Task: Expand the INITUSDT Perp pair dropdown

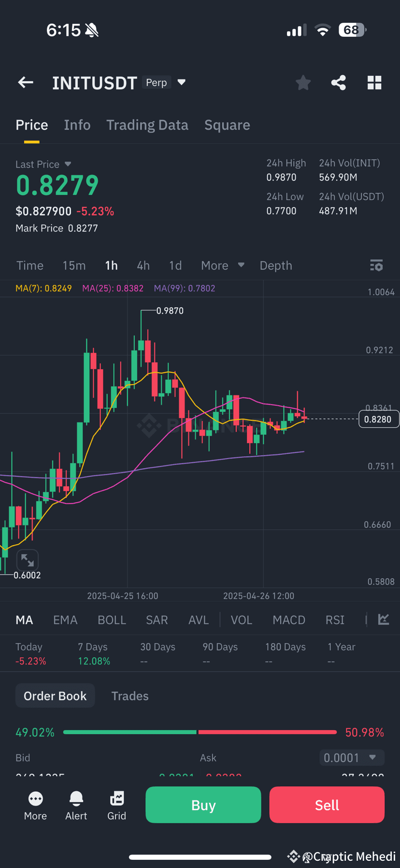Action: 182,82
